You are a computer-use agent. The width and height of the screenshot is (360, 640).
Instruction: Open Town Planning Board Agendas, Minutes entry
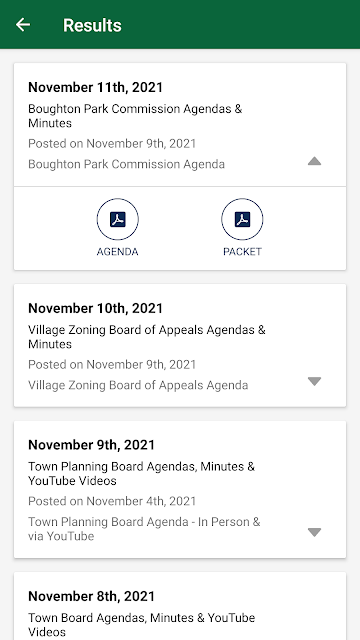(x=141, y=473)
